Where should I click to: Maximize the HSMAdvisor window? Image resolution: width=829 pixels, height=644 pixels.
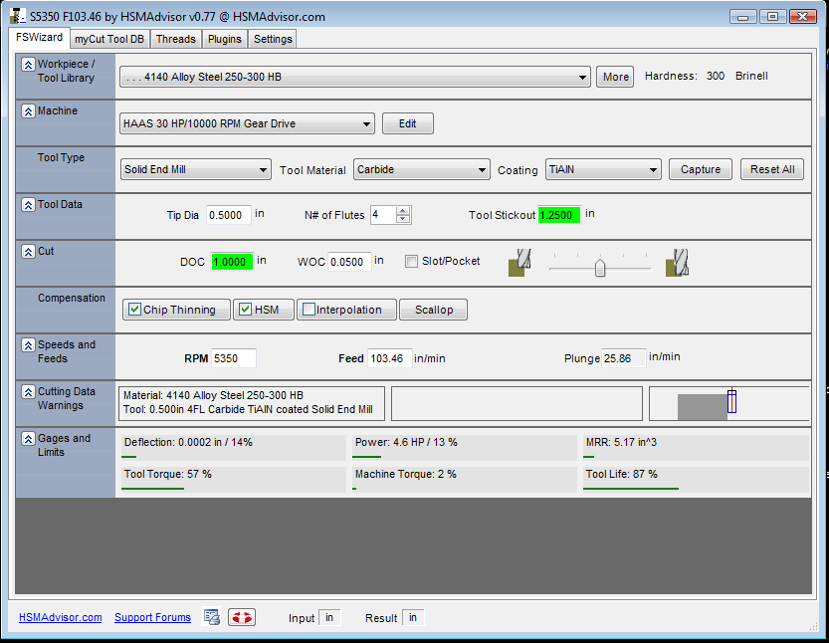coord(772,17)
